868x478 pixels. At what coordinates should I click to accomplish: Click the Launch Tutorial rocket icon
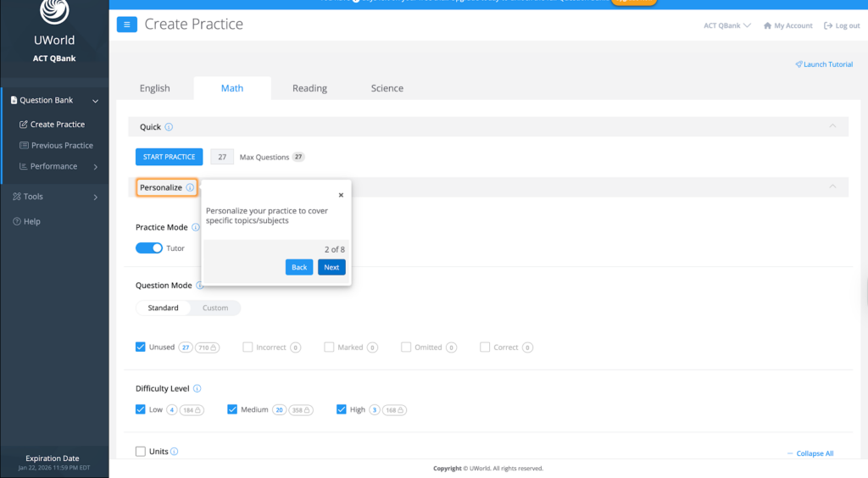(798, 64)
